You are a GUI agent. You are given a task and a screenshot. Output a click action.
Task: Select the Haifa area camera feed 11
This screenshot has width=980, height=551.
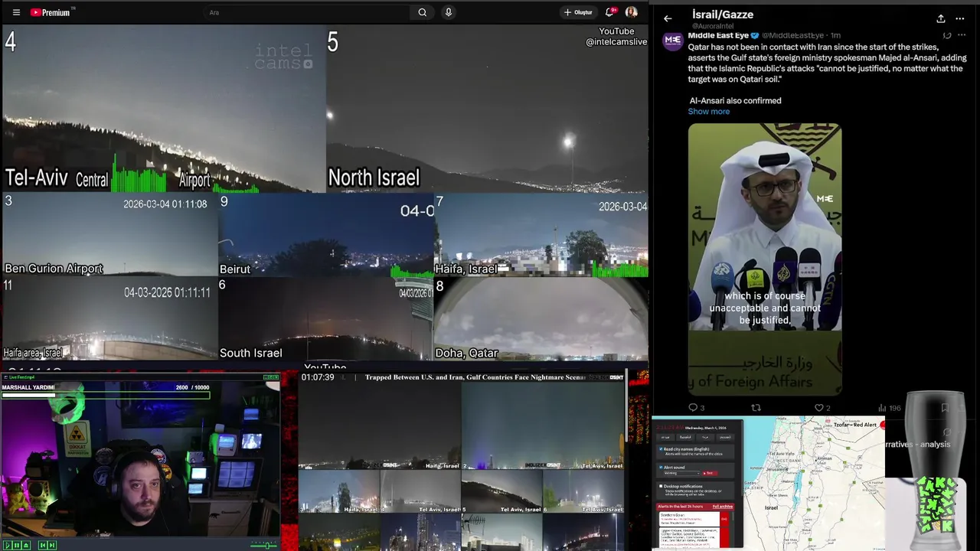(x=109, y=318)
